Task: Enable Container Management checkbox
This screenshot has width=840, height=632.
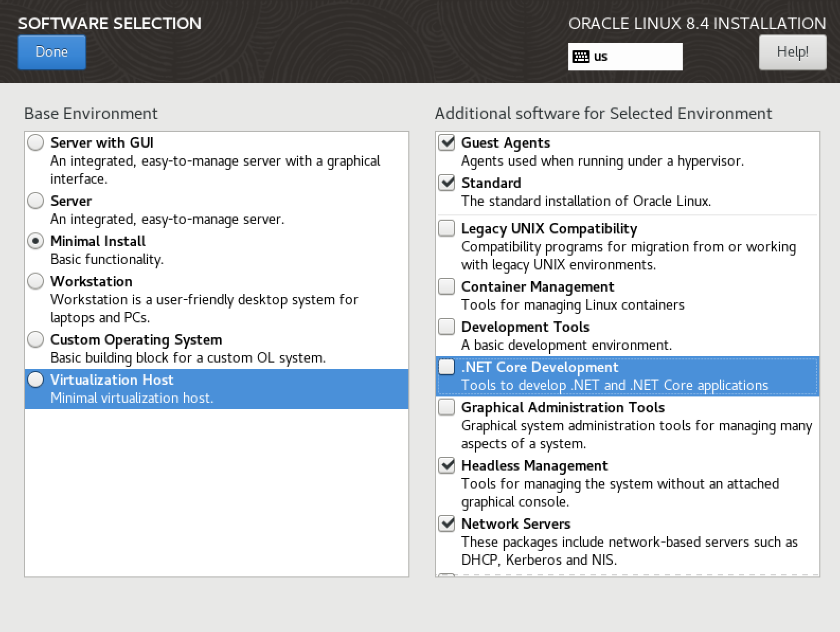Action: [x=447, y=286]
